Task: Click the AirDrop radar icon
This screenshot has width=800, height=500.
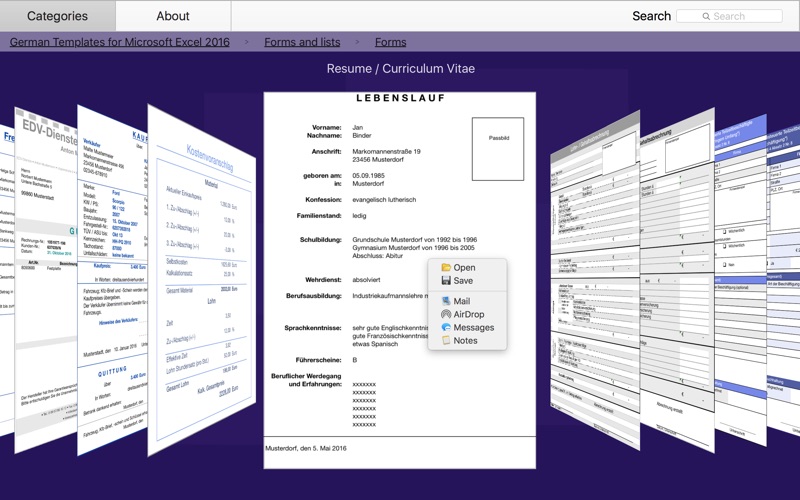Action: (x=446, y=314)
